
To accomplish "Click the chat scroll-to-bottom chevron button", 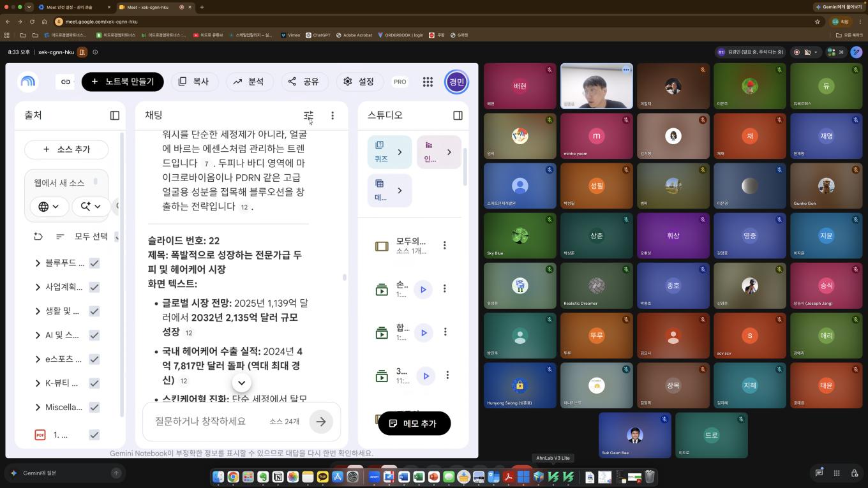I will pos(242,383).
